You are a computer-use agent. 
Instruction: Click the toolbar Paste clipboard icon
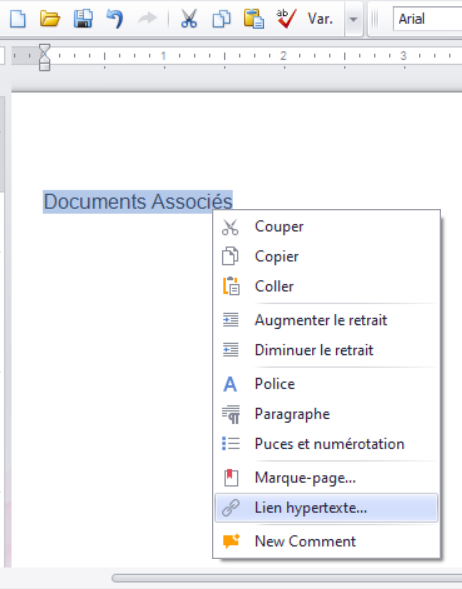[254, 19]
